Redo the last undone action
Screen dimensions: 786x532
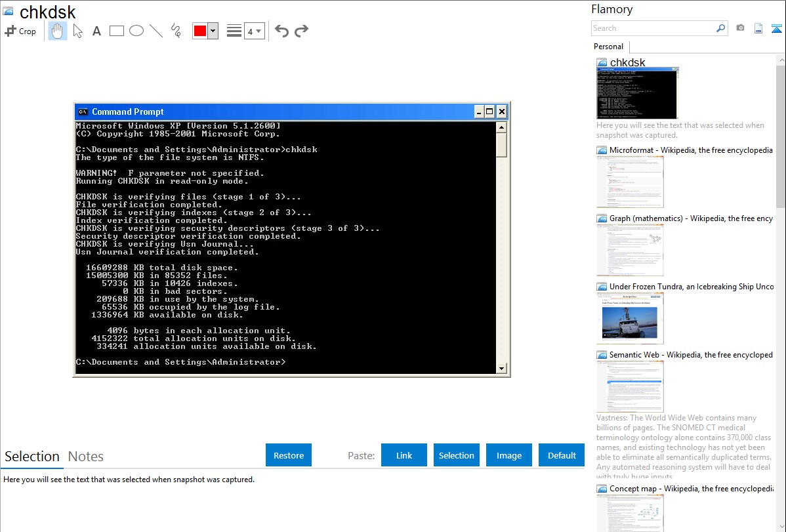point(301,31)
